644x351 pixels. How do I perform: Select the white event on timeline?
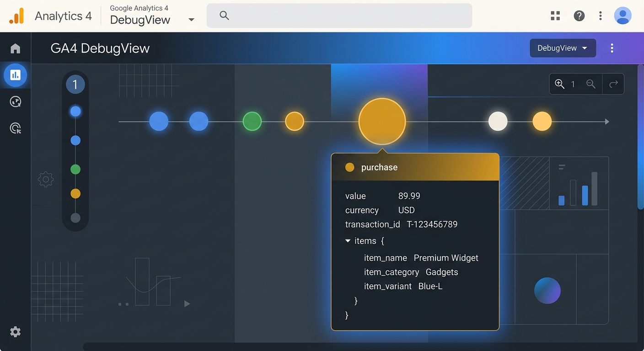click(498, 122)
